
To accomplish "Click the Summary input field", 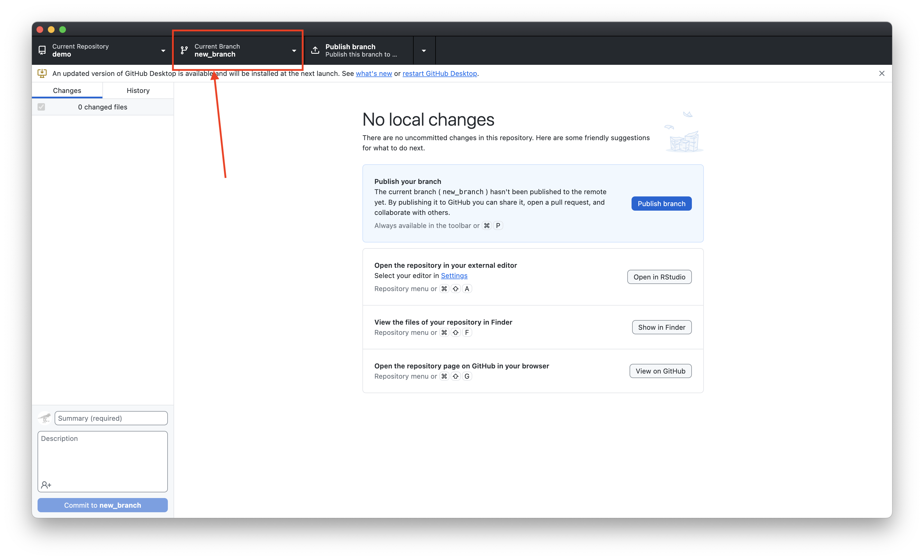I will pyautogui.click(x=111, y=418).
